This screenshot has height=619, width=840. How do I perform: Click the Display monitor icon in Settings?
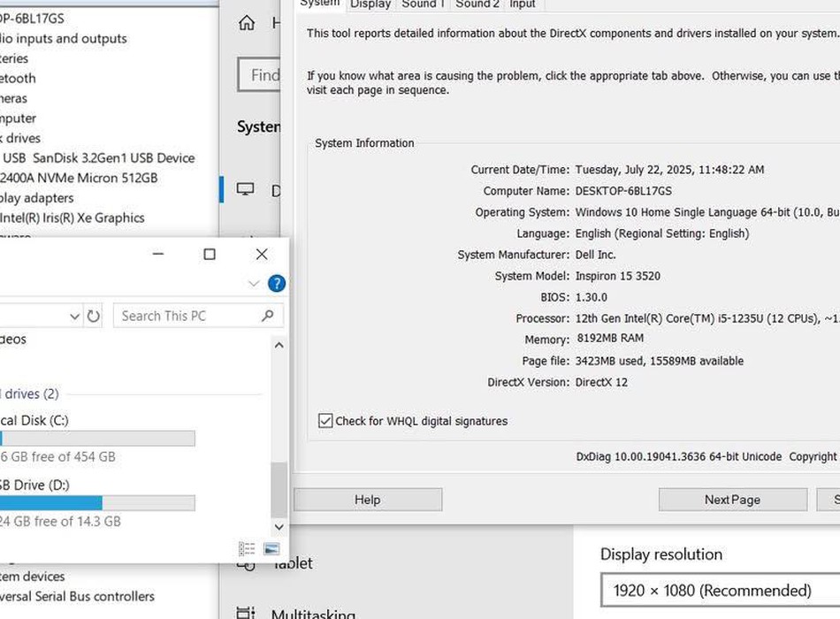click(x=246, y=190)
